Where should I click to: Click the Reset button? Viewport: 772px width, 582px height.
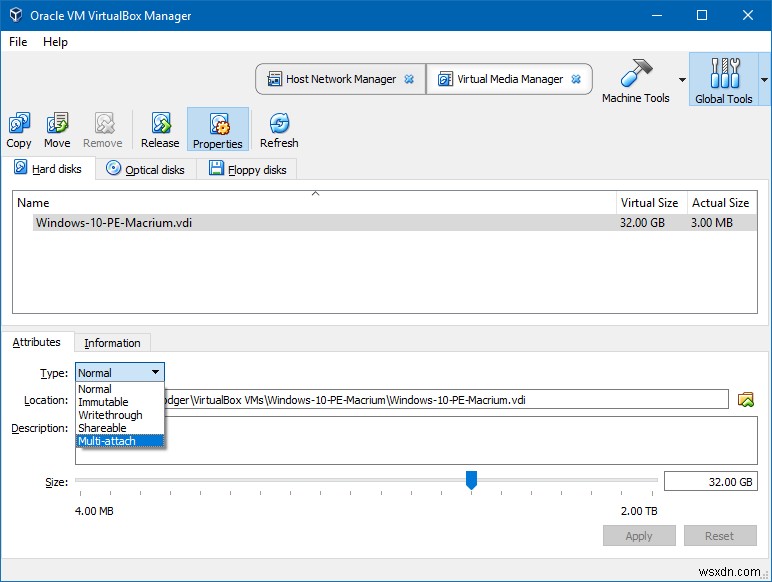pos(719,535)
